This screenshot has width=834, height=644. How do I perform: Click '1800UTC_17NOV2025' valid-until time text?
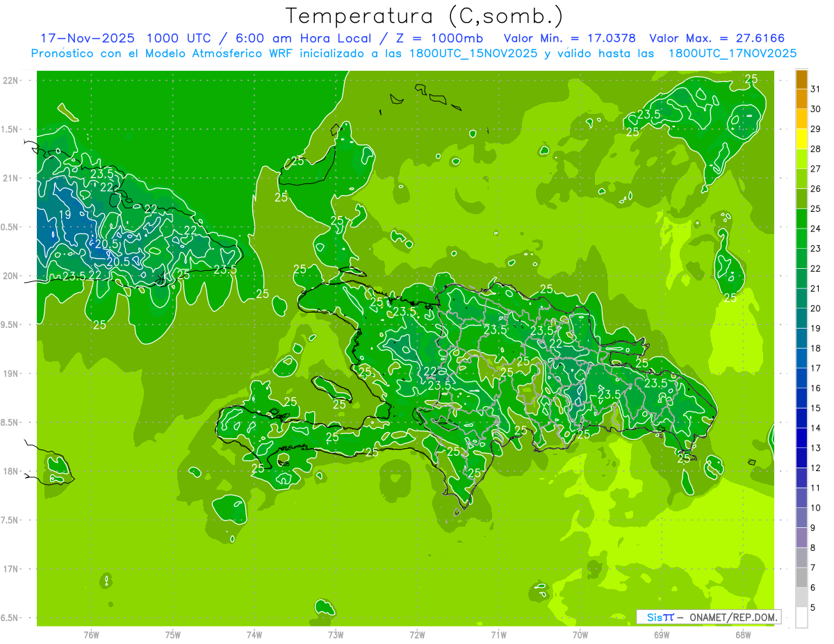pyautogui.click(x=732, y=53)
